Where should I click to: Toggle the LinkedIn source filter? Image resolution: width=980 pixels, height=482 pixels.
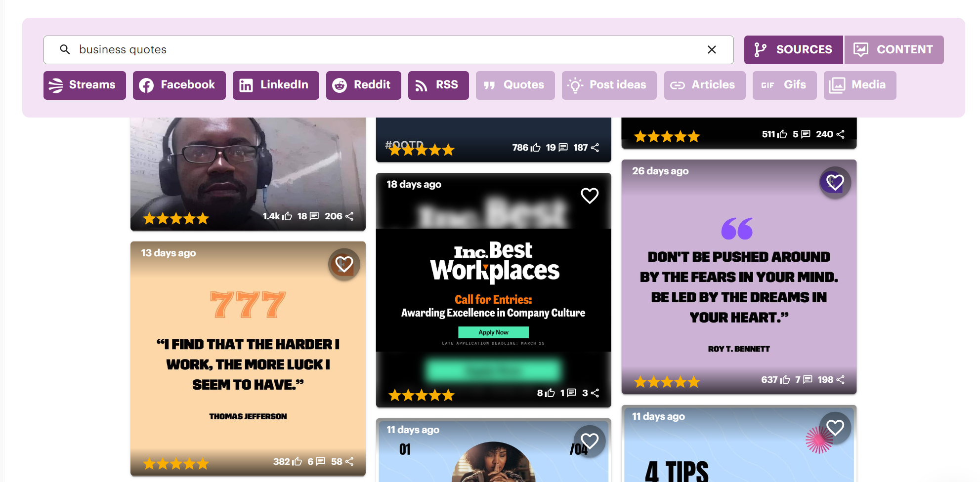(276, 85)
